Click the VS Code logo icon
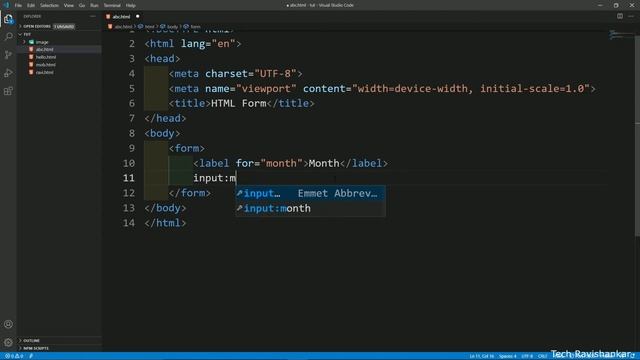Image resolution: width=640 pixels, height=360 pixels. coord(6,5)
